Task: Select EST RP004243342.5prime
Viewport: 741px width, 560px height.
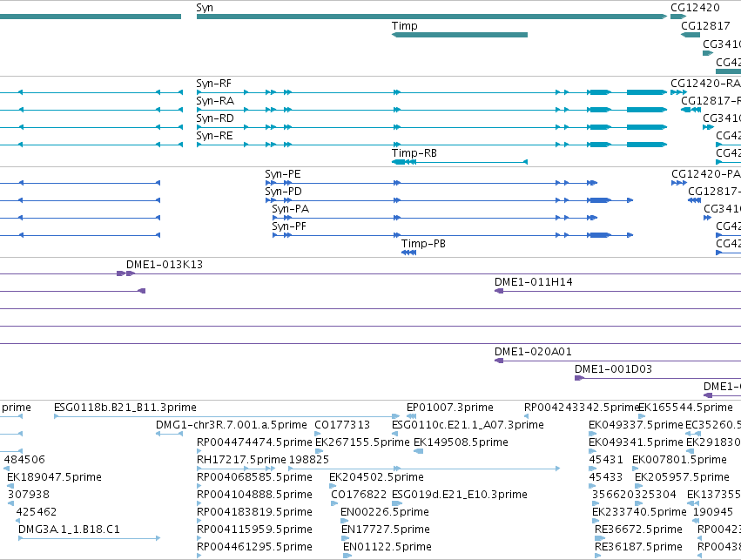Action: pos(582,408)
